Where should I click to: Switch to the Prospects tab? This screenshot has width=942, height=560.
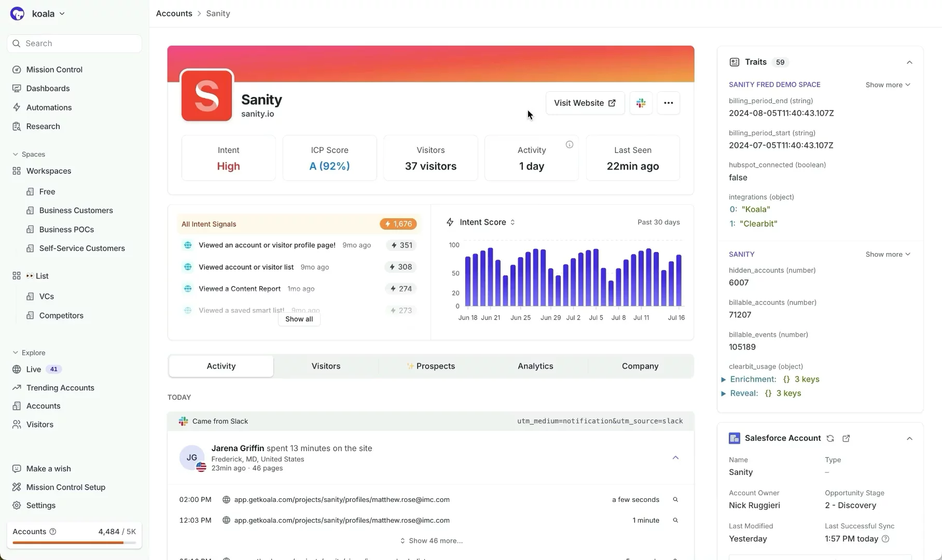click(x=431, y=366)
